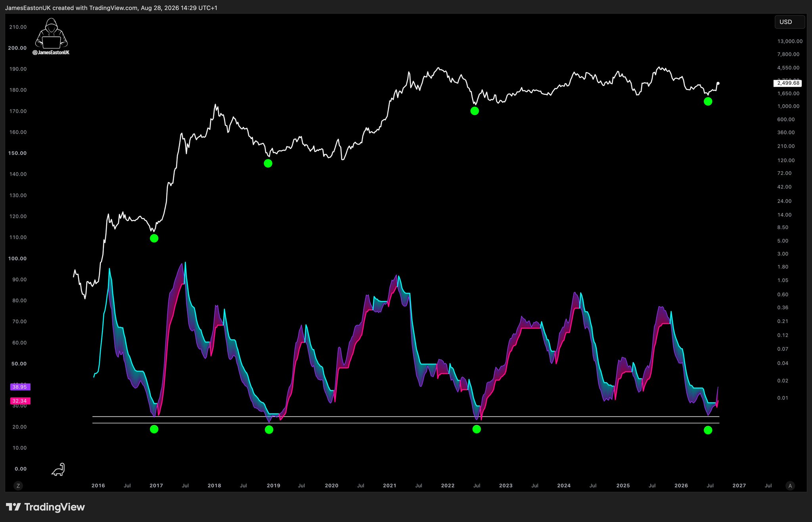
Task: Click the 50.00 left scale label
Action: pos(19,363)
